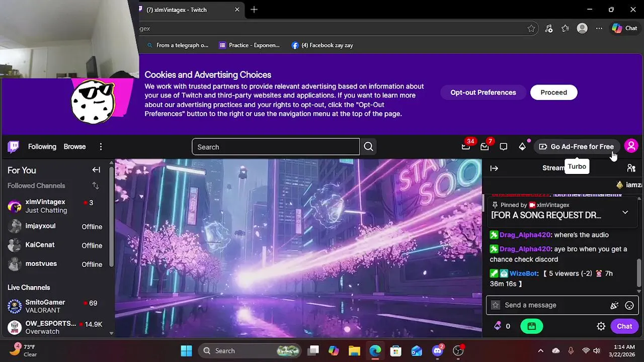
Task: Open a new browser tab
Action: click(254, 10)
